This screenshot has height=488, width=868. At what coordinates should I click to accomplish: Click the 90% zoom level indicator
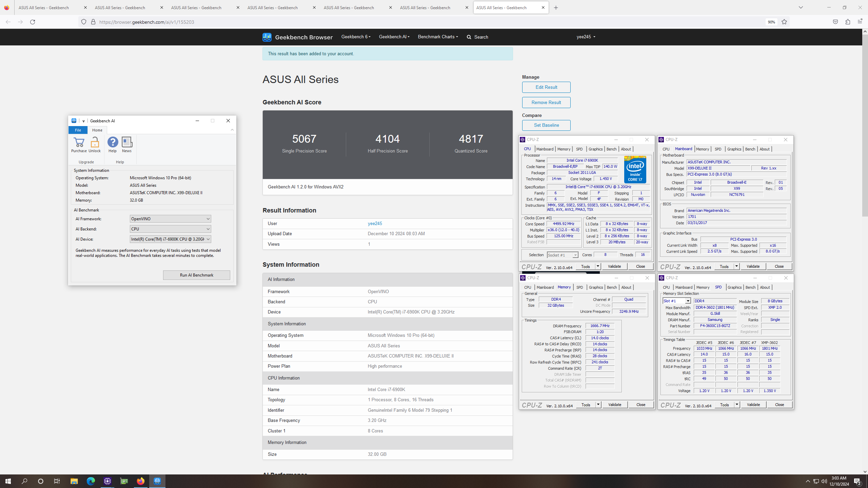click(x=771, y=22)
